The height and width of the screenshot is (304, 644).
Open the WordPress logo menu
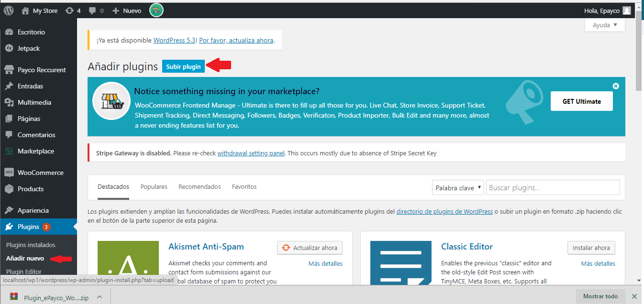(x=9, y=11)
